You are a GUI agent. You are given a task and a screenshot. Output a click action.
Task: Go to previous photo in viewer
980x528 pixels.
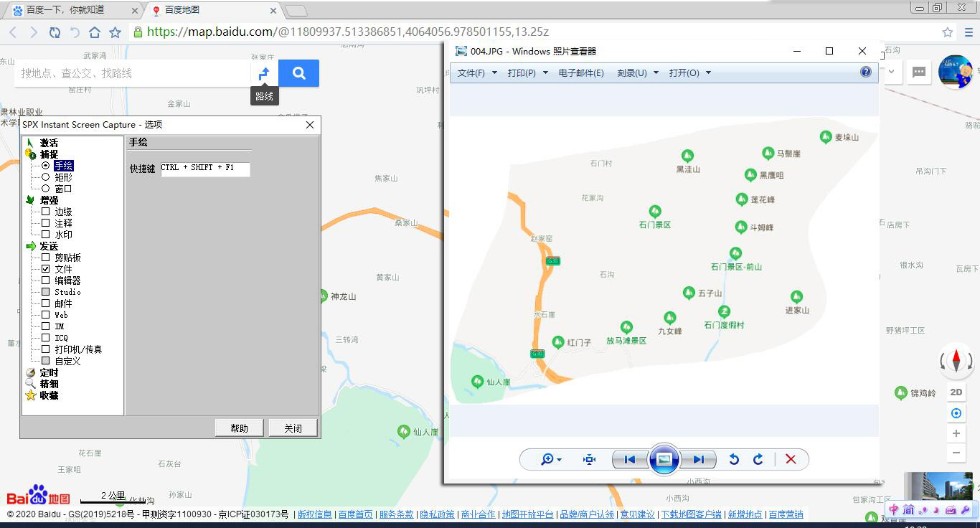[x=630, y=459]
